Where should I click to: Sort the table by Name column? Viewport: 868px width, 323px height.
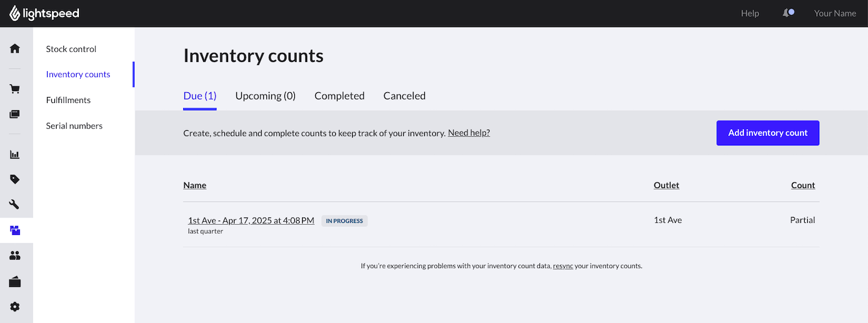195,185
